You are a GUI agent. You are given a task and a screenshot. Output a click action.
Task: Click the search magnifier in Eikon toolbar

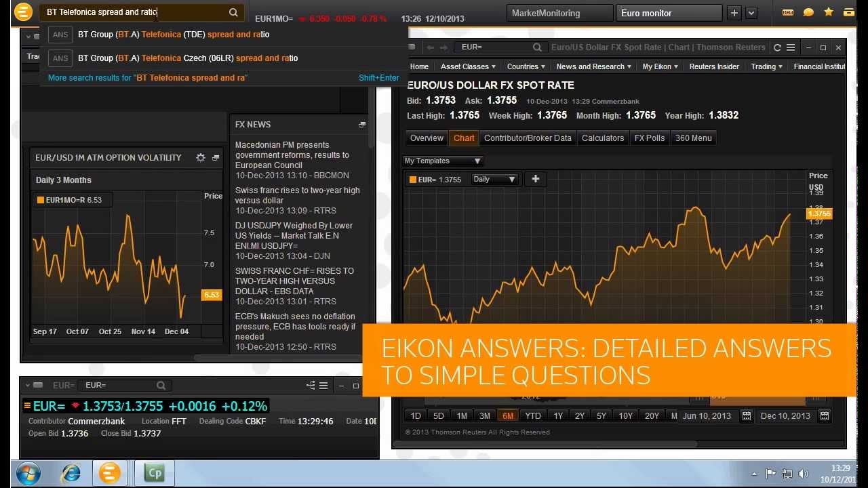tap(233, 12)
